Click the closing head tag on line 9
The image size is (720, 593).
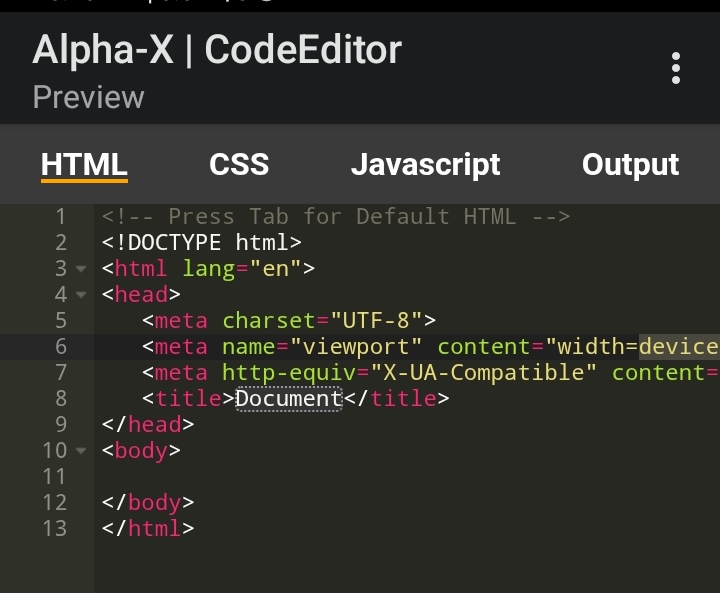[x=147, y=425]
